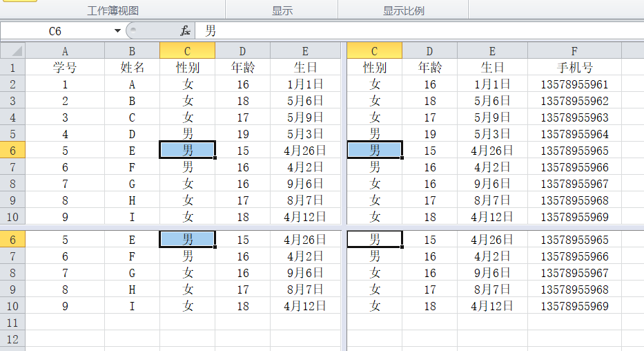Select name cell D in column B

click(132, 134)
